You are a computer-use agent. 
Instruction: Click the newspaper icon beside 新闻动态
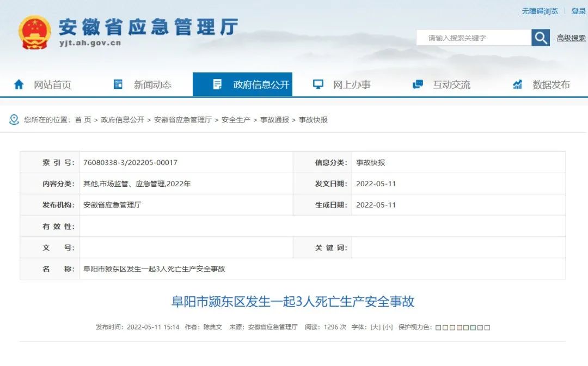coord(118,84)
